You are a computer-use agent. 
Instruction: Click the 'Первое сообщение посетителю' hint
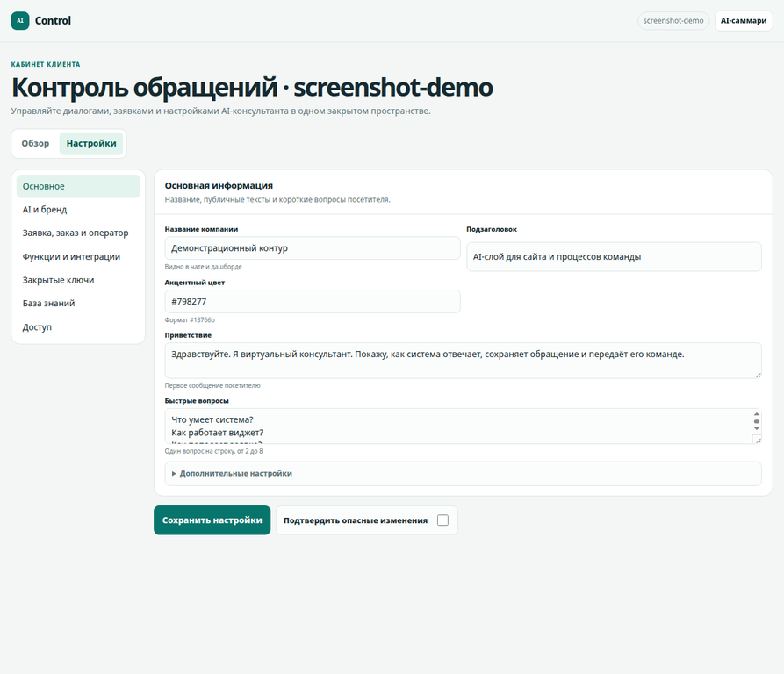point(212,386)
